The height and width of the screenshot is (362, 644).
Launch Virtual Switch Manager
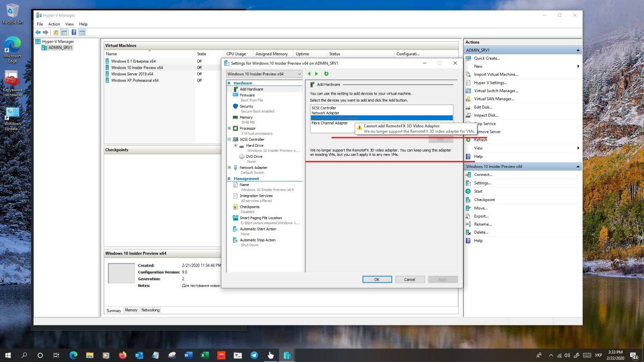point(496,90)
